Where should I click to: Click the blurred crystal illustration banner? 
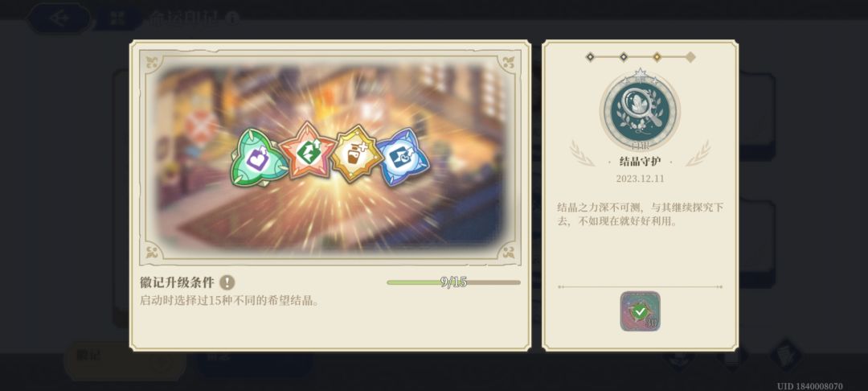point(330,157)
